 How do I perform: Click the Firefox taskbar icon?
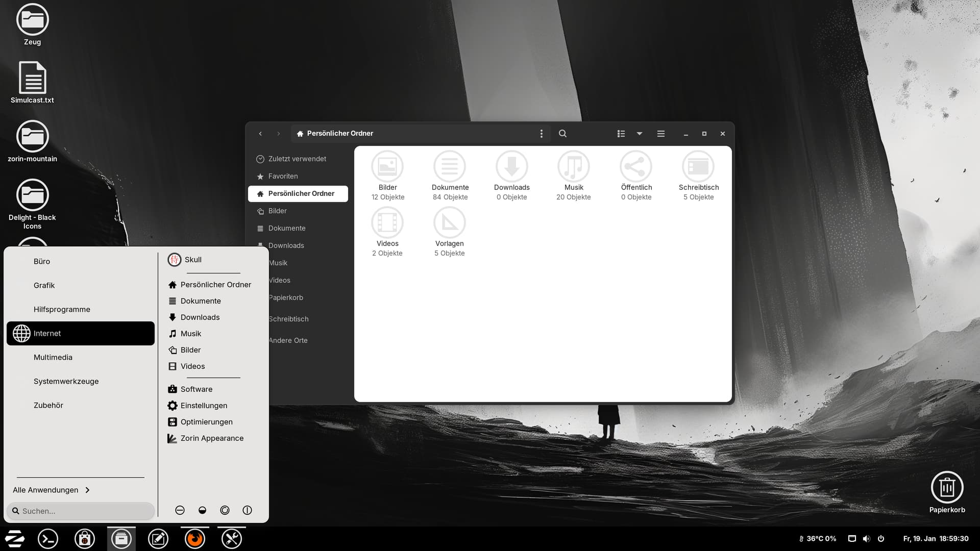click(x=195, y=539)
